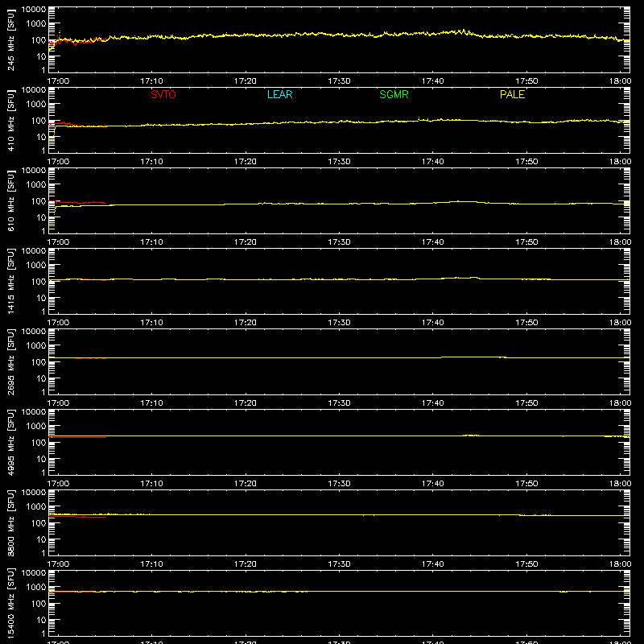The height and width of the screenshot is (644, 644).
Task: Click 17:20 tick label under 610 MHz plot
Action: (246, 242)
